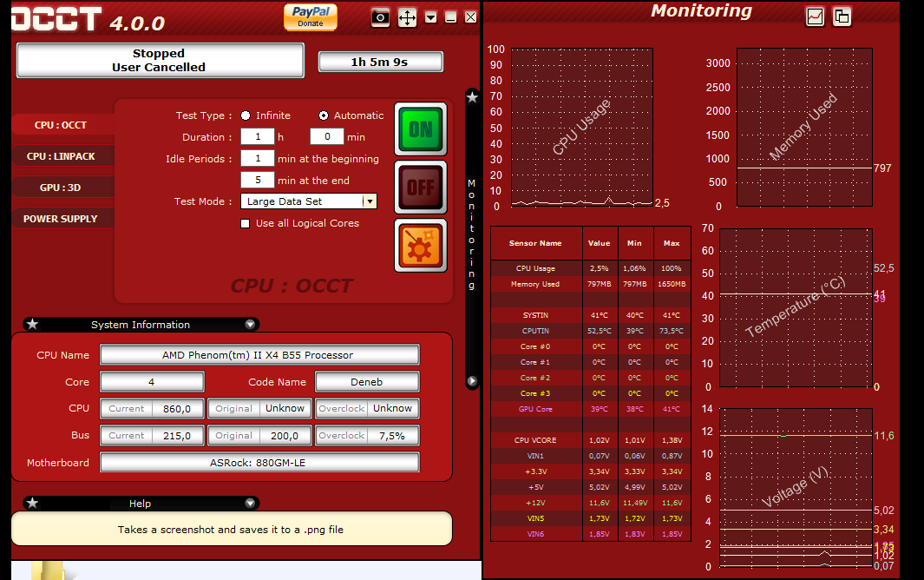Open the monitoring graph view icon
This screenshot has height=580, width=924.
815,16
